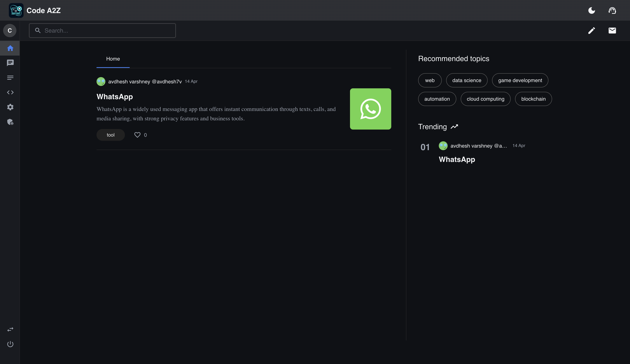Viewport: 630px width, 364px height.
Task: Open the mail envelope icon
Action: tap(612, 31)
